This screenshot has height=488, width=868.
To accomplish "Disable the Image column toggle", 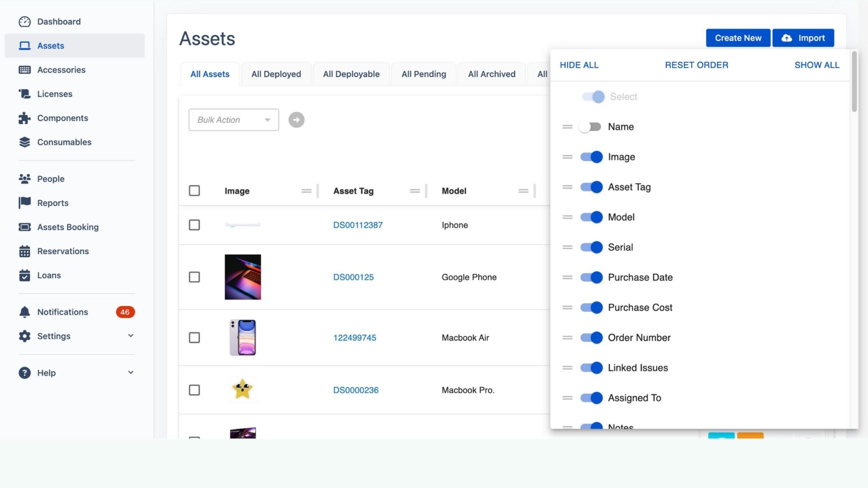I will tap(591, 157).
